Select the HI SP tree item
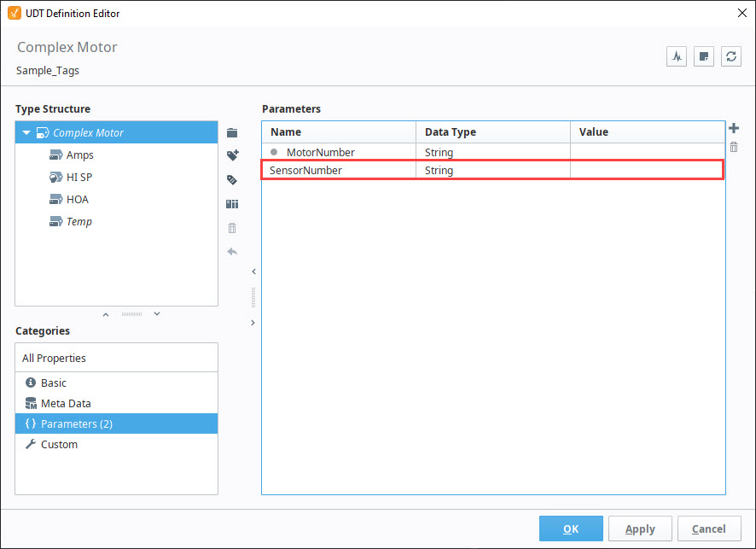Image resolution: width=756 pixels, height=549 pixels. [116, 177]
